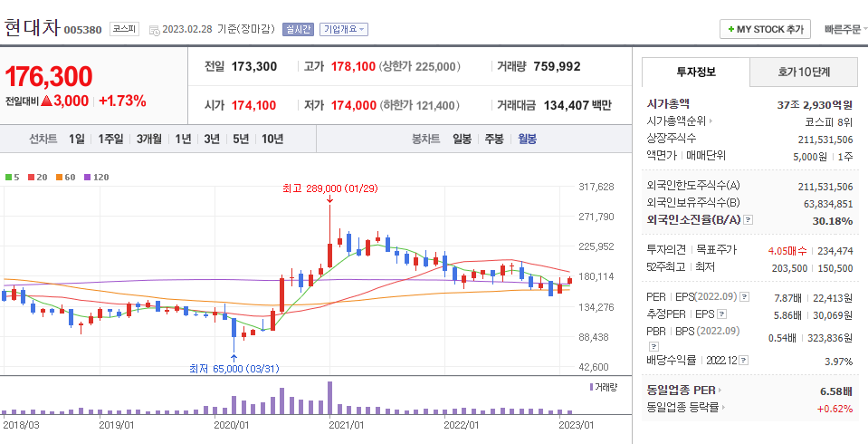Switch to the 호가10단계 tab
868x444 pixels.
[804, 72]
